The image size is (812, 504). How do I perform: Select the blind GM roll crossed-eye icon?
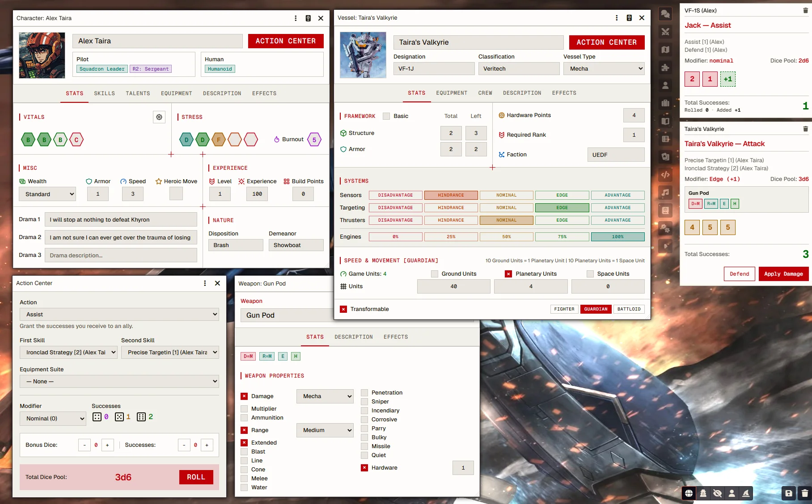coord(718,493)
